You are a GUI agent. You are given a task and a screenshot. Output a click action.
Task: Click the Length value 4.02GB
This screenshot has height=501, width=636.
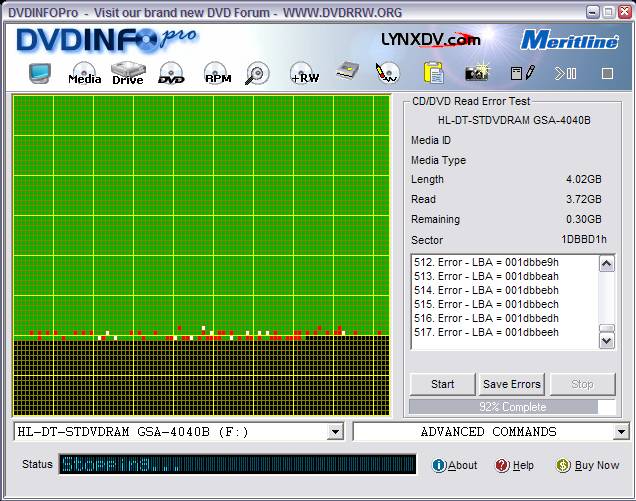[x=584, y=179]
